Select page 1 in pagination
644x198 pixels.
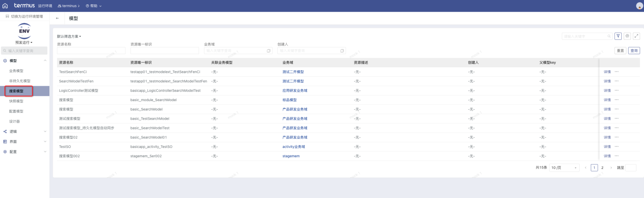coord(594,168)
